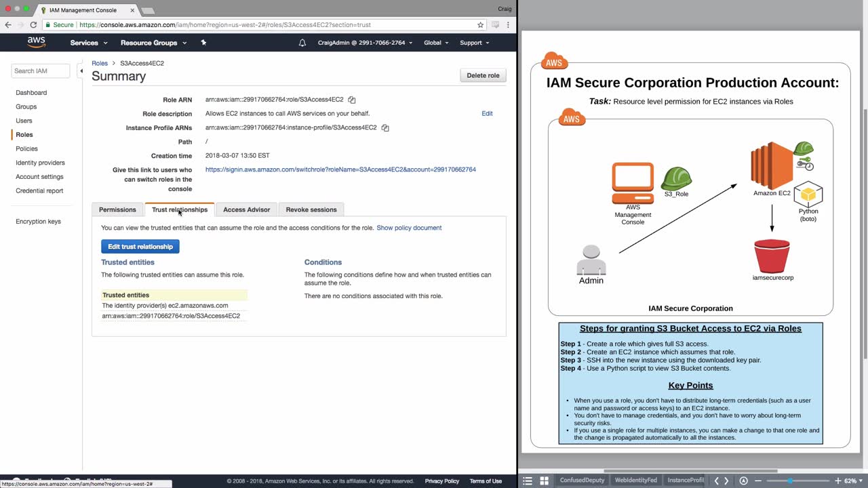Viewport: 868px width, 488px height.
Task: Collapse the IAM sidebar with the arrow
Action: [x=81, y=70]
